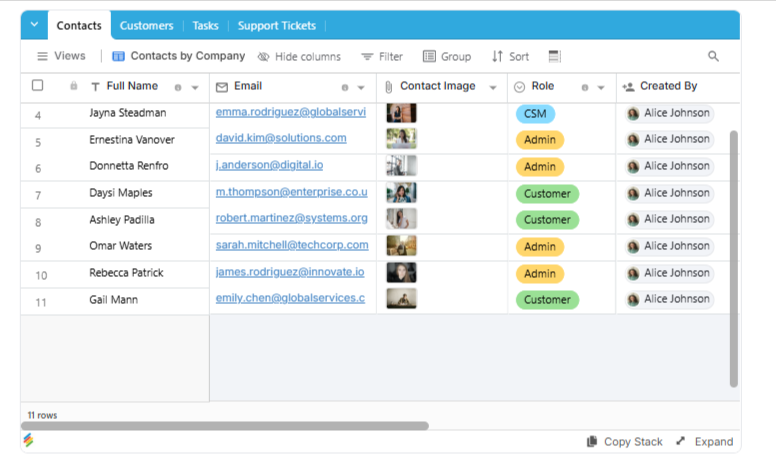Open emily.chen@globalservices.c email link
The width and height of the screenshot is (776, 461).
pos(290,298)
